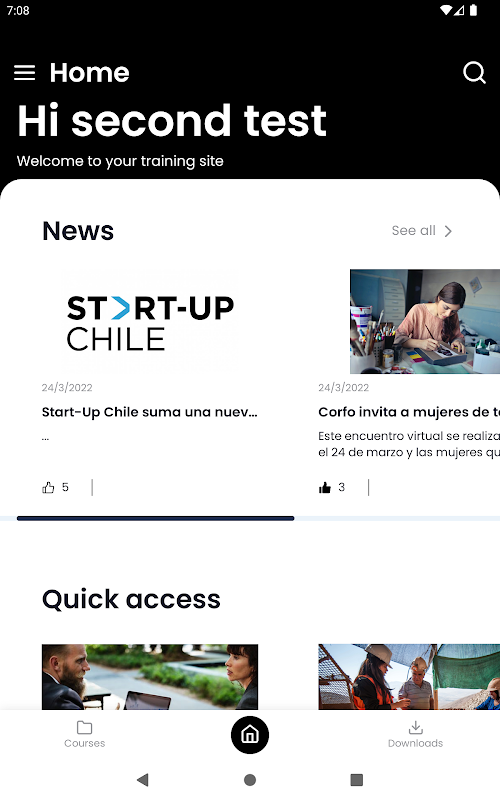500x800 pixels.
Task: Like the Start-Up Chile news post
Action: click(x=48, y=487)
